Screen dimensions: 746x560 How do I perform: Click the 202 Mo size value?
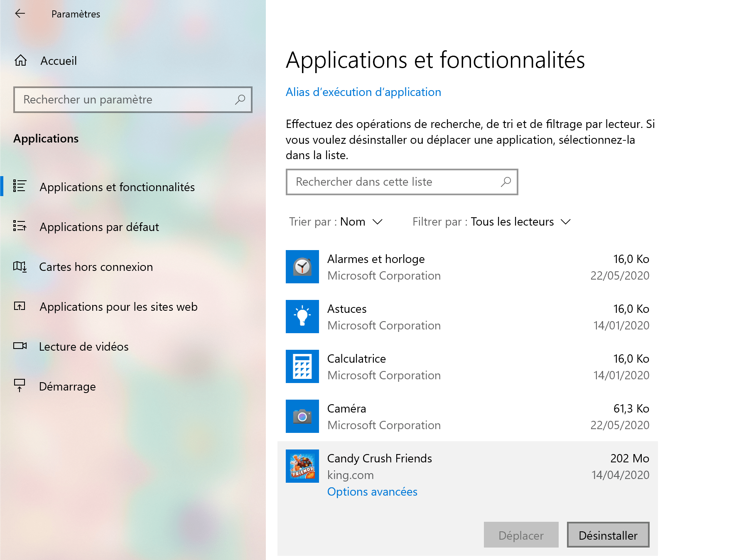[x=630, y=458]
